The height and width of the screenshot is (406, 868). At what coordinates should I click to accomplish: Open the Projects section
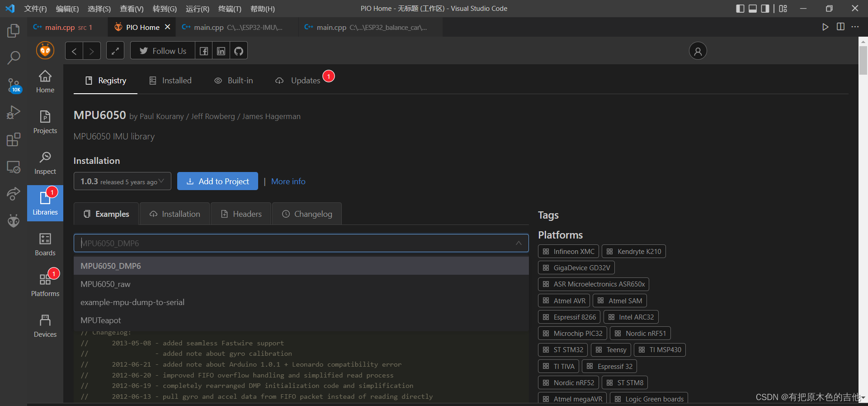click(x=45, y=122)
